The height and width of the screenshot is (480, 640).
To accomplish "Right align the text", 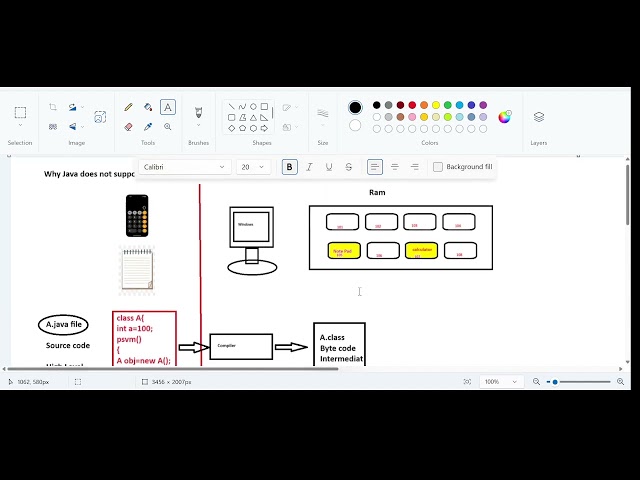I will click(414, 167).
